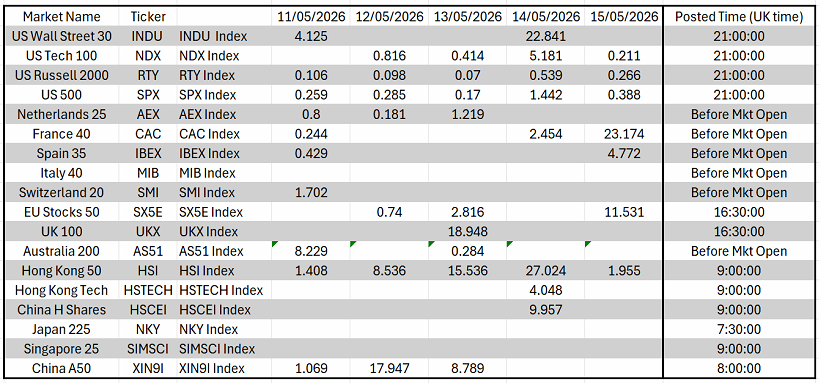Select the 'EU Stocks 50' cell
This screenshot has width=819, height=383.
[x=62, y=212]
